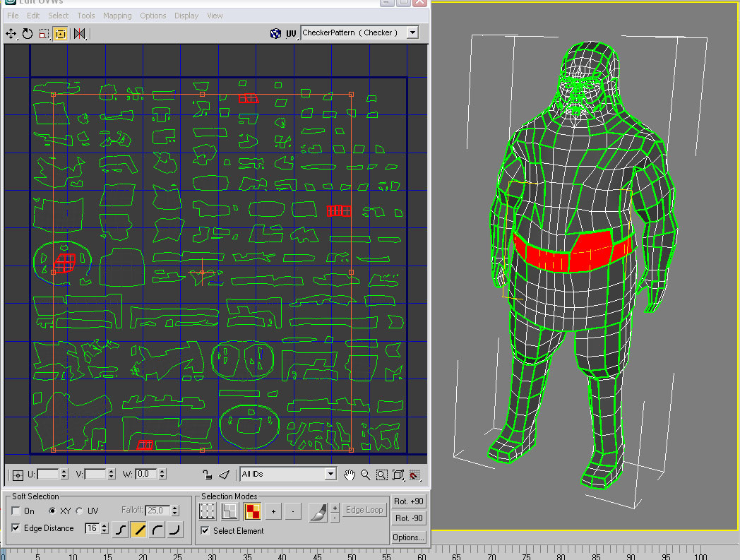Image resolution: width=740 pixels, height=560 pixels.
Task: Click the W coordinate input field
Action: 147,474
